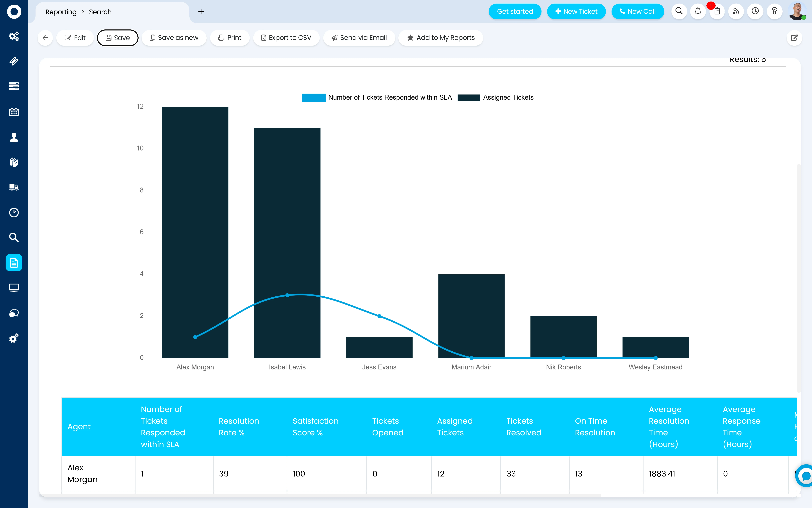Click the back arrow button
Viewport: 812px width, 508px height.
click(x=45, y=38)
